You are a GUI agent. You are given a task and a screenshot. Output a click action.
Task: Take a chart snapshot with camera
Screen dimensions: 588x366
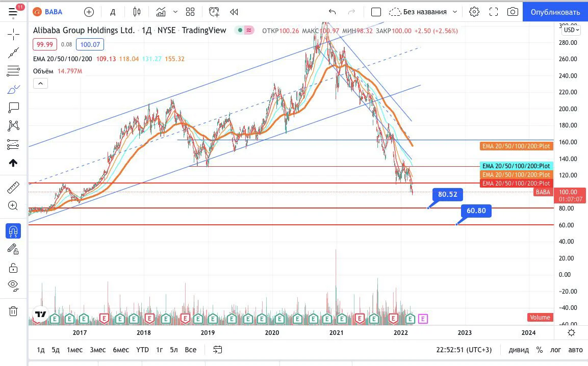pyautogui.click(x=513, y=12)
